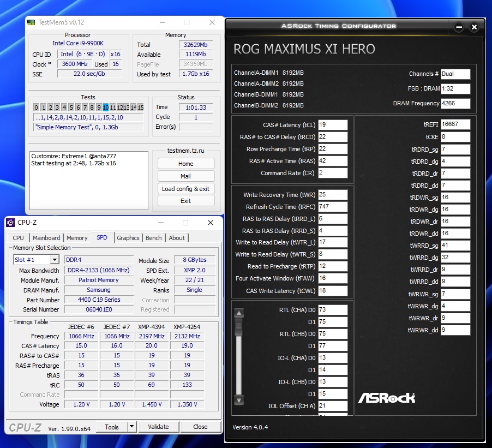Open the Slot #1 dropdown in CPU-Z

pyautogui.click(x=55, y=260)
